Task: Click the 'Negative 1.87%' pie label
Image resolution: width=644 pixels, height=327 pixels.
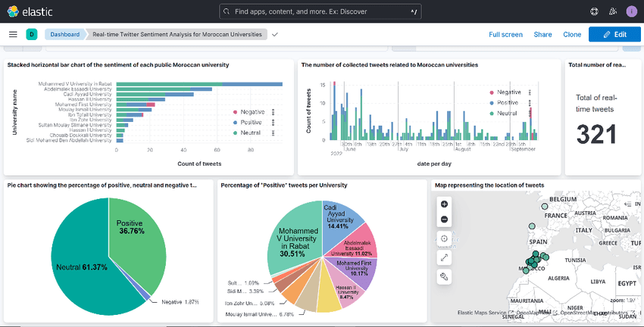Action: pyautogui.click(x=180, y=302)
